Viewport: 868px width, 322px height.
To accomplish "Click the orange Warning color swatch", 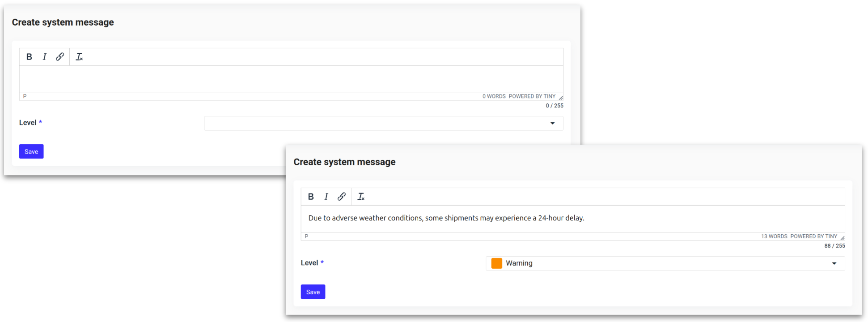I will click(496, 263).
